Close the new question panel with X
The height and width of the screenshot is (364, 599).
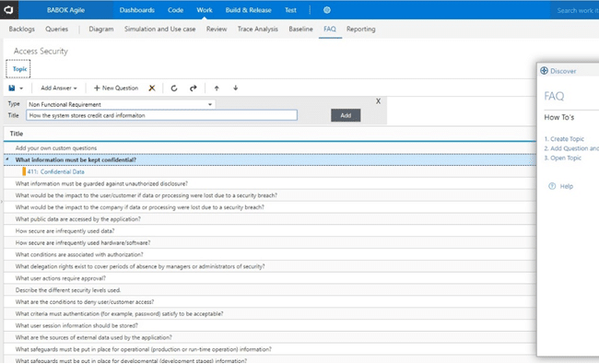pyautogui.click(x=378, y=101)
